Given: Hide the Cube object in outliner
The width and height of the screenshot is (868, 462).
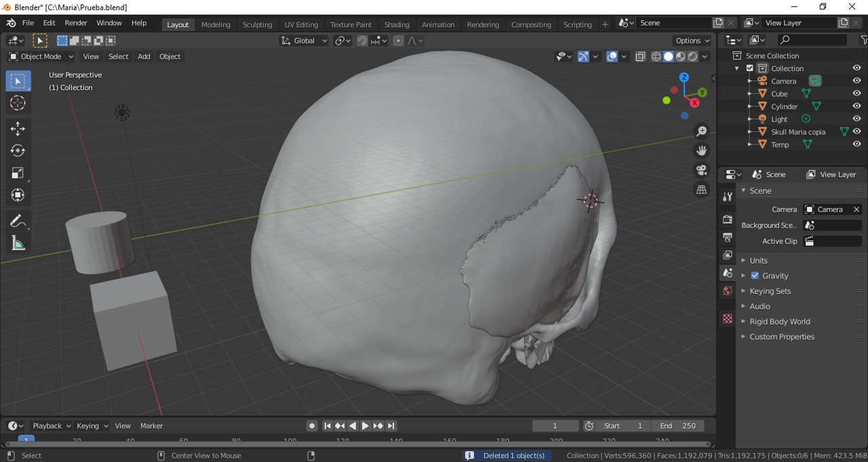Looking at the screenshot, I should (856, 93).
